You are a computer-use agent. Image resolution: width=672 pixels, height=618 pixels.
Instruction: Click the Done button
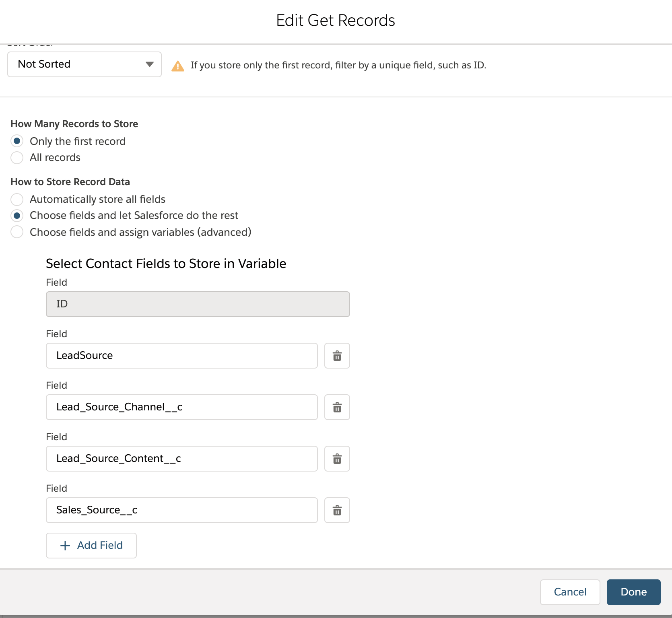(633, 592)
